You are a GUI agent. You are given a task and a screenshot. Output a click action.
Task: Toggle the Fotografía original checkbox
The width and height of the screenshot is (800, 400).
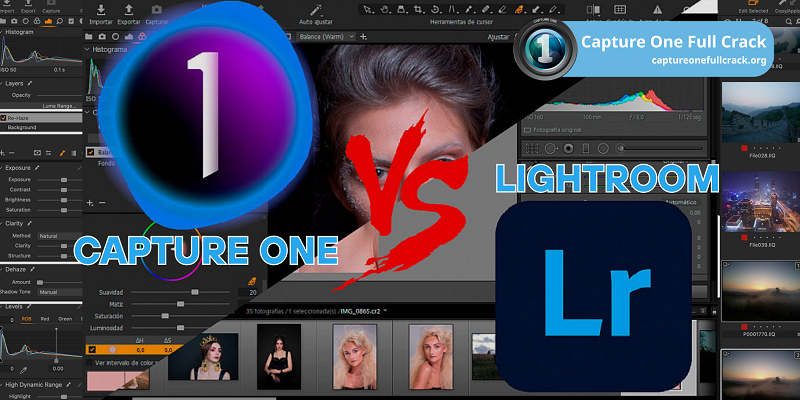527,130
